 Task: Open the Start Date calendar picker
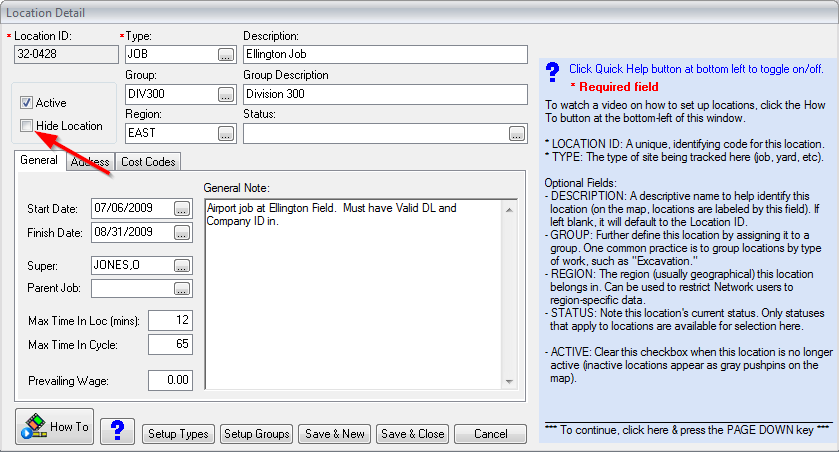point(181,209)
